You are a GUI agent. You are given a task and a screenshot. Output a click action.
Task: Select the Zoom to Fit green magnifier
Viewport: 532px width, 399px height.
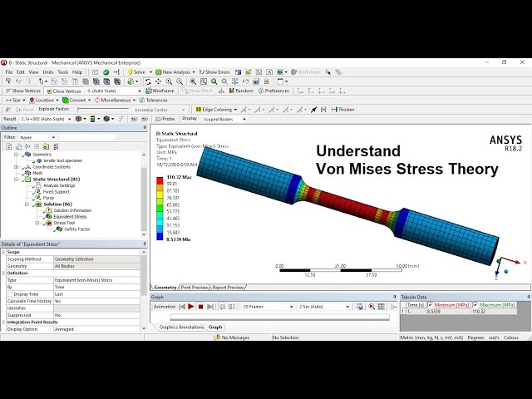(214, 81)
